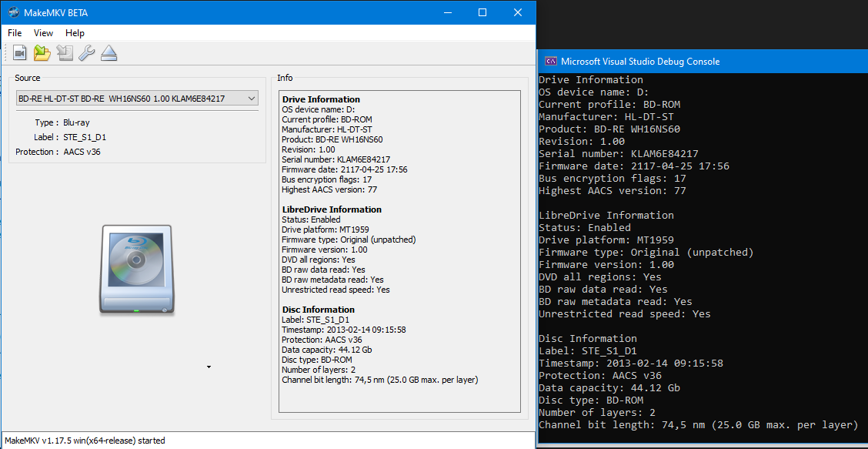Click 'Firmware version: 1.00' in Debug Console
The width and height of the screenshot is (868, 449).
tap(606, 264)
